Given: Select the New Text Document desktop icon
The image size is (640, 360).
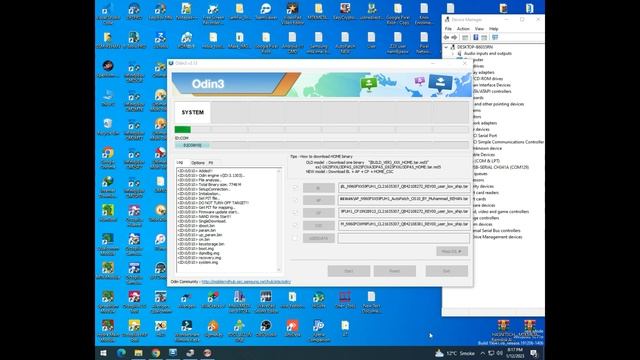Looking at the screenshot, I should (x=371, y=302).
